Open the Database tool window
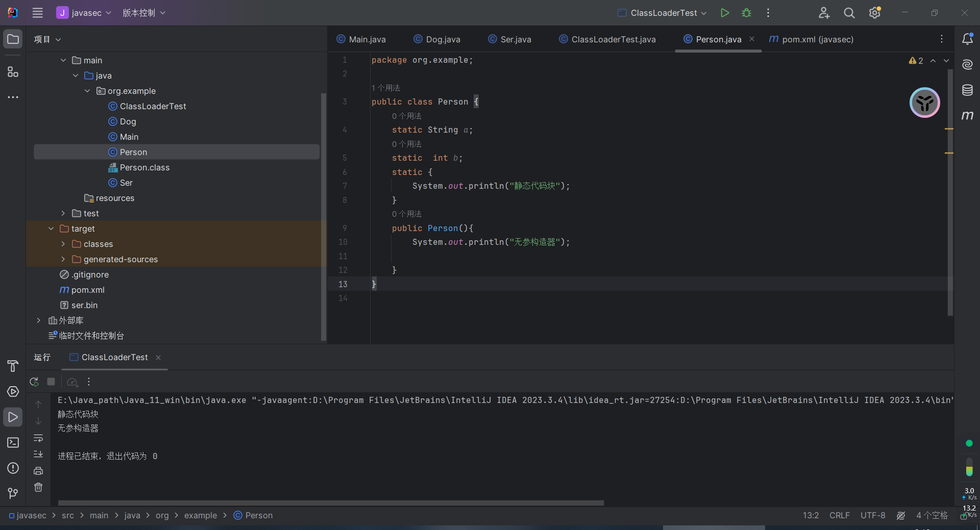The width and height of the screenshot is (980, 530). (x=967, y=90)
